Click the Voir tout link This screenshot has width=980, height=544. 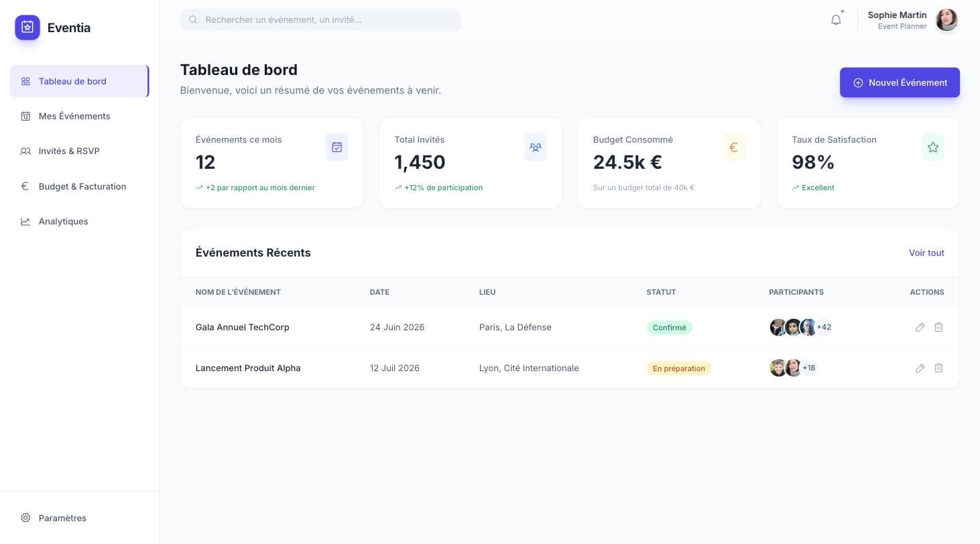[x=926, y=253]
